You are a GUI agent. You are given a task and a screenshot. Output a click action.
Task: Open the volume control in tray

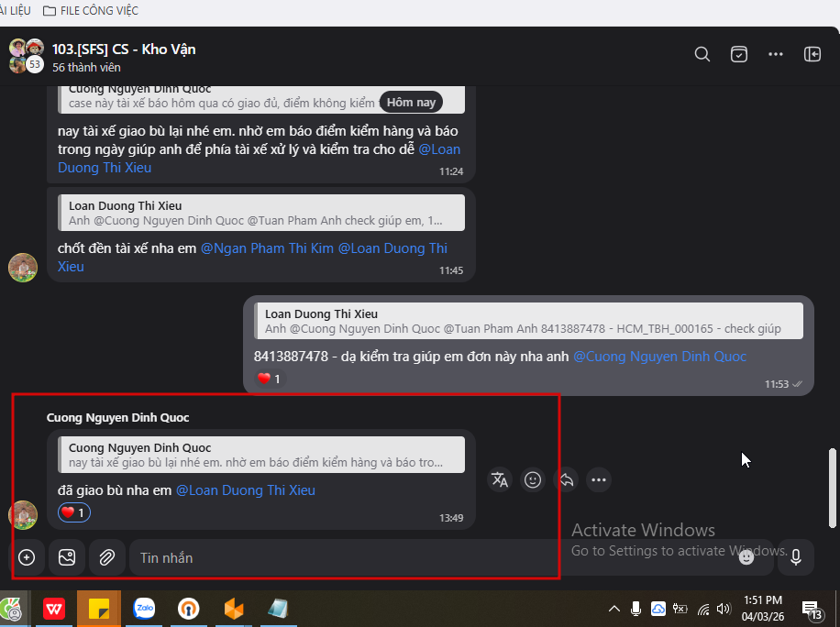[x=724, y=609]
